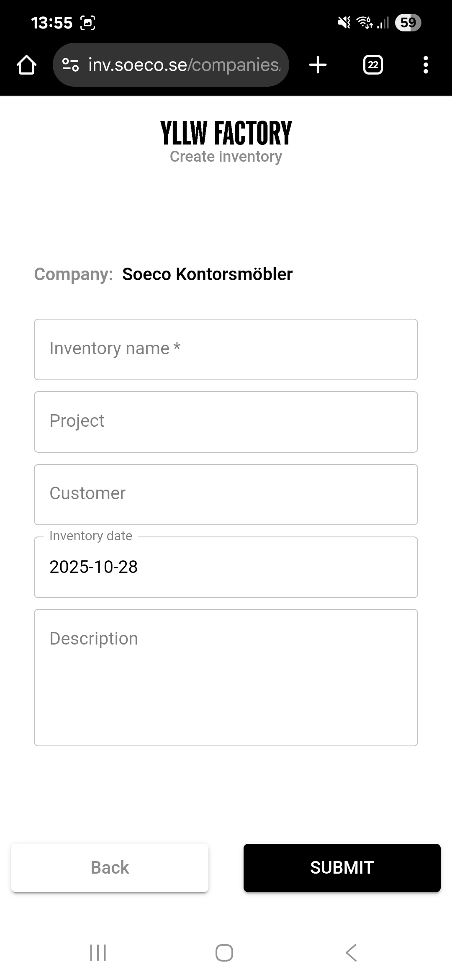Viewport: 452px width, 980px height.
Task: Open a new tab with plus icon
Action: pos(318,65)
